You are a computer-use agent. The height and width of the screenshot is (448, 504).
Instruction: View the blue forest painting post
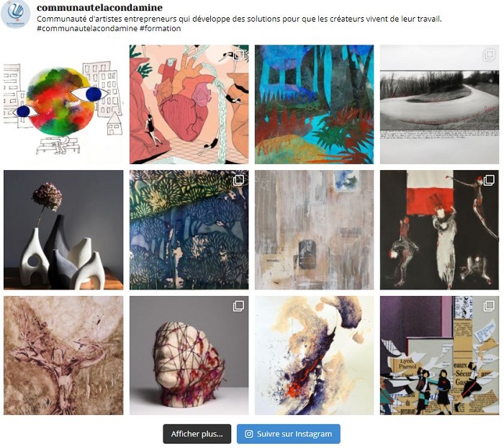(314, 104)
